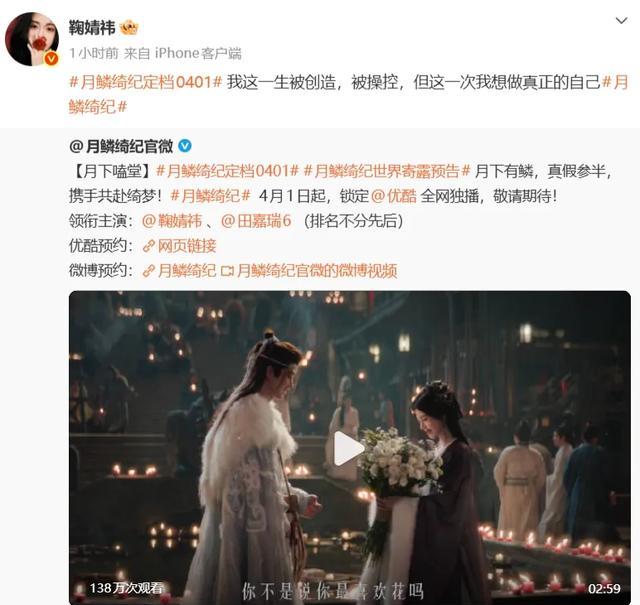
Task: Click the 02:59 video duration label
Action: click(604, 588)
